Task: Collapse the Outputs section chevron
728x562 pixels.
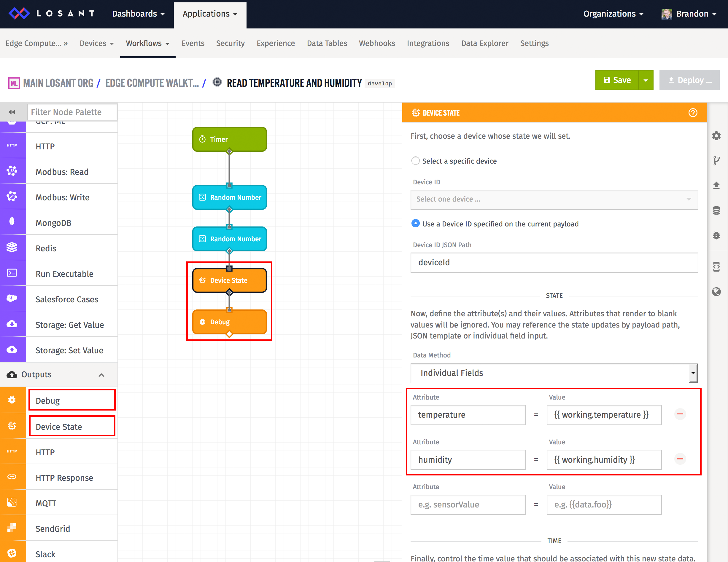Action: pyautogui.click(x=101, y=375)
